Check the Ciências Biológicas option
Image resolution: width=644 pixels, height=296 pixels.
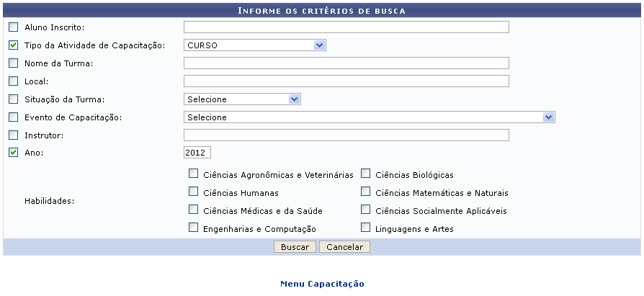tap(366, 174)
